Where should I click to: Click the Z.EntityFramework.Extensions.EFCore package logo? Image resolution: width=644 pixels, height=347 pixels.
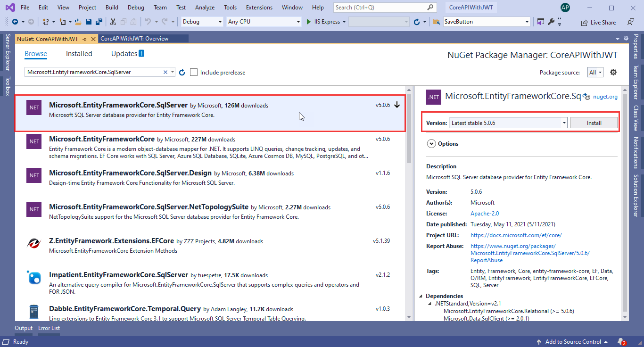pos(34,243)
